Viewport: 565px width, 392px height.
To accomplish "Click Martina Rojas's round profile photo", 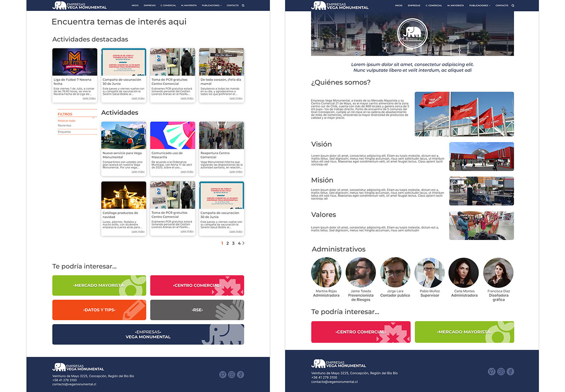I will pyautogui.click(x=326, y=272).
